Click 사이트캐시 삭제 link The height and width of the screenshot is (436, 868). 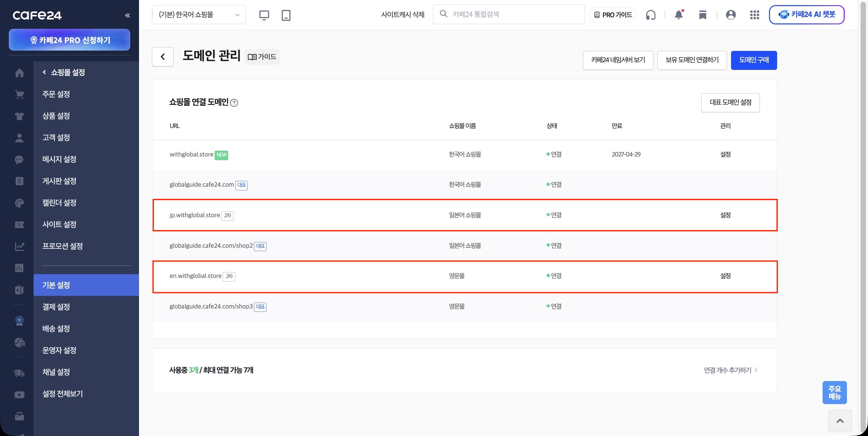(x=403, y=15)
